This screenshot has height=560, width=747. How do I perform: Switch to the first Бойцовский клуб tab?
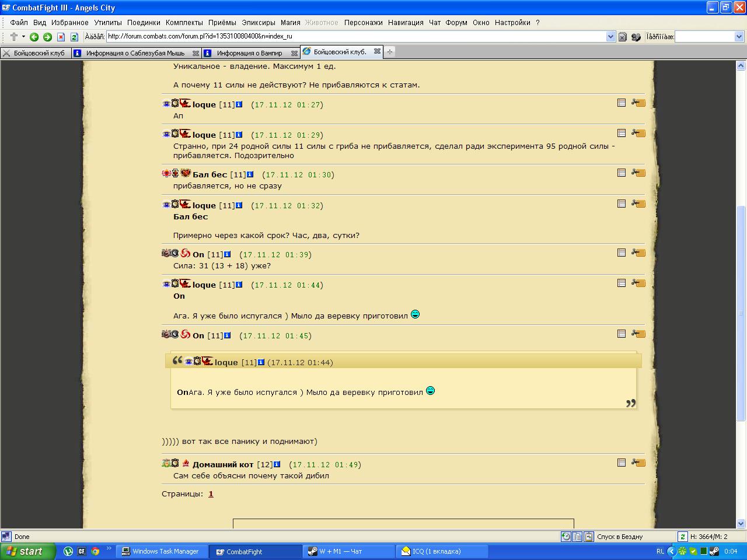click(35, 53)
